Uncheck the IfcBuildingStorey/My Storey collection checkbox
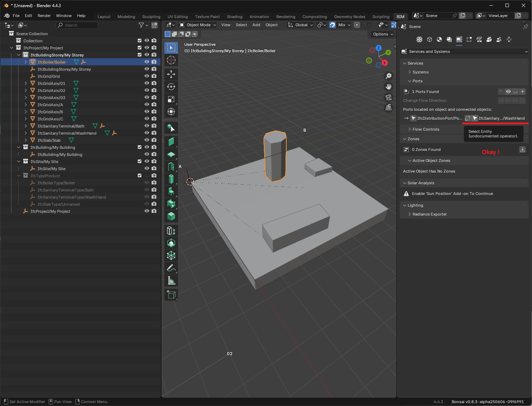The image size is (532, 406). (x=140, y=55)
